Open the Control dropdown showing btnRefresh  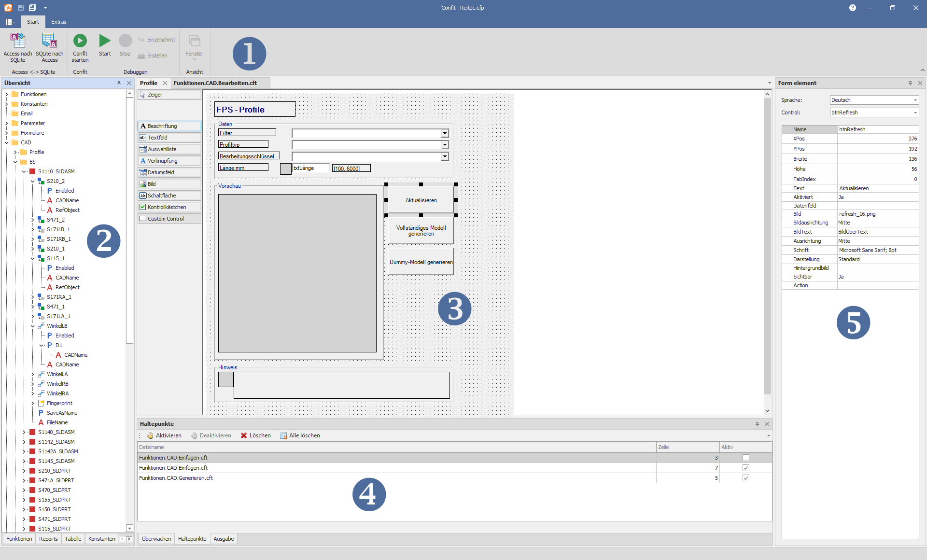tap(915, 112)
